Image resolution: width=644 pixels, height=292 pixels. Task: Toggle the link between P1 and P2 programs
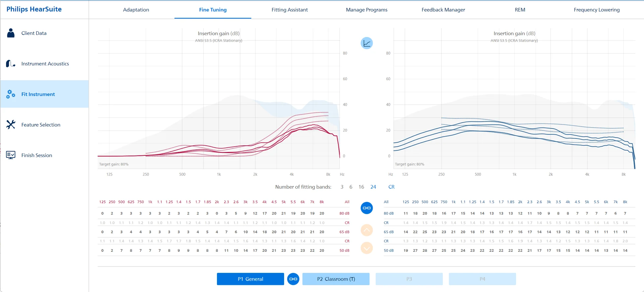point(293,279)
